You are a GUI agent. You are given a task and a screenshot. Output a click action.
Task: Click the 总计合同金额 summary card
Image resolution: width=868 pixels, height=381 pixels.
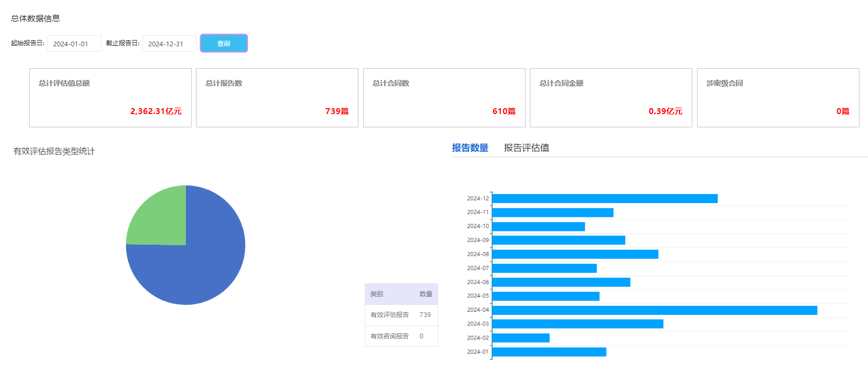(611, 98)
